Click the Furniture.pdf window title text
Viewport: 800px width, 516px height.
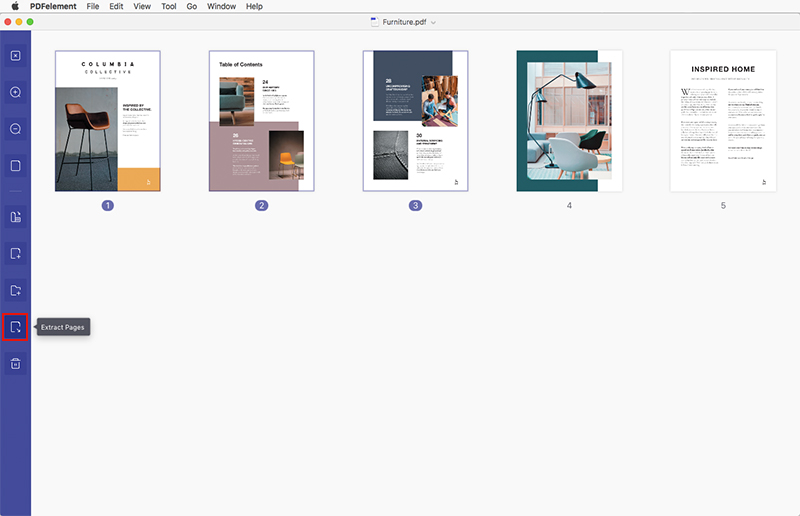pos(404,22)
